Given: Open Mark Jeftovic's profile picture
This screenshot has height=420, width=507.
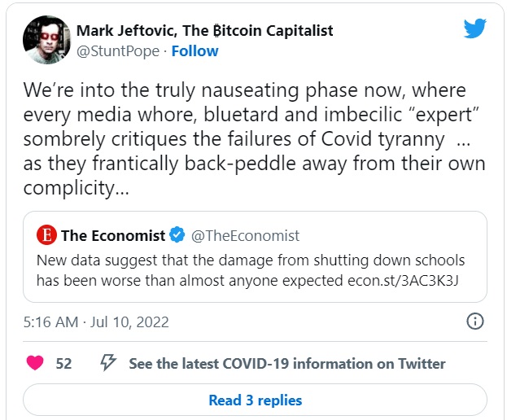Looking at the screenshot, I should pyautogui.click(x=47, y=40).
